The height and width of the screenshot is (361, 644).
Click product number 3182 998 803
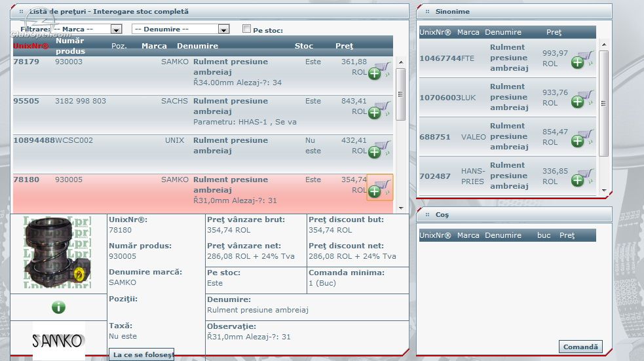tap(81, 101)
